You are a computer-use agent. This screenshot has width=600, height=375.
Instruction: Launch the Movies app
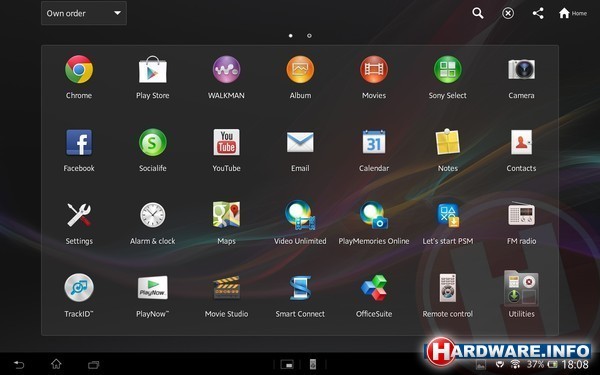coord(374,70)
